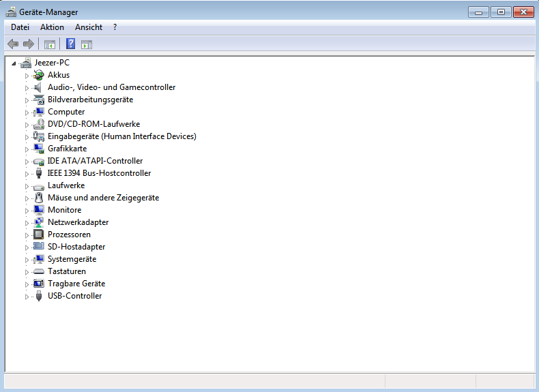Click the speaker icon for Audio, Video, Gamecontroller
Image resolution: width=539 pixels, height=392 pixels.
(38, 87)
